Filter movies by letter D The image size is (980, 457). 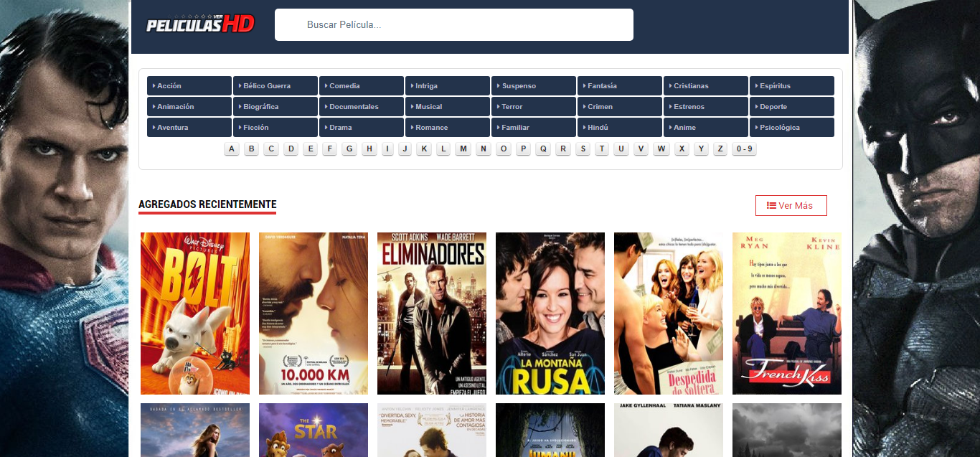[x=291, y=149]
